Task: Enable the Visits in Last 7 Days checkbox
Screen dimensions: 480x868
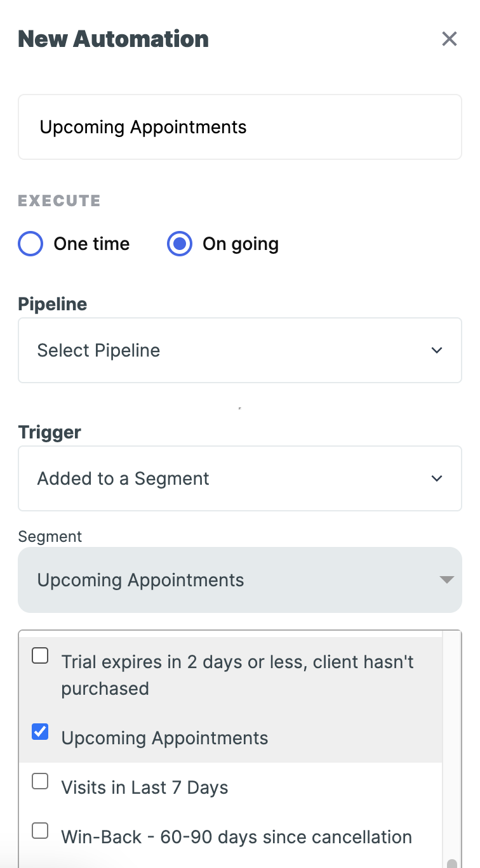Action: point(40,782)
